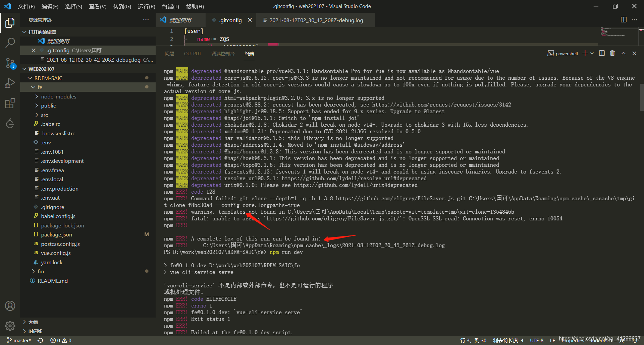Close the .gitconfig editor tab
The image size is (644, 345).
(250, 20)
